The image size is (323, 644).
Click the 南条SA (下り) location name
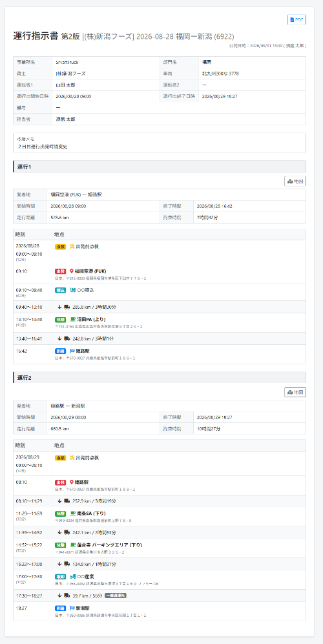tap(92, 514)
